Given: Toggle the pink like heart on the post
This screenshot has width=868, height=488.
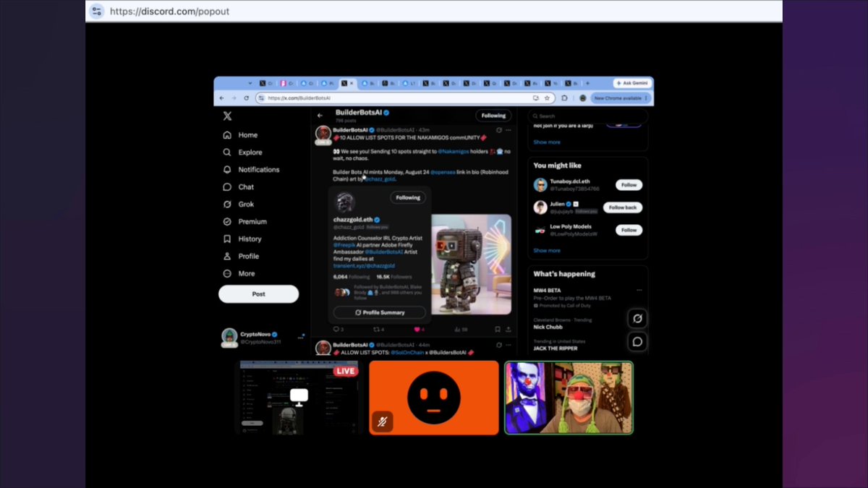Looking at the screenshot, I should tap(417, 330).
